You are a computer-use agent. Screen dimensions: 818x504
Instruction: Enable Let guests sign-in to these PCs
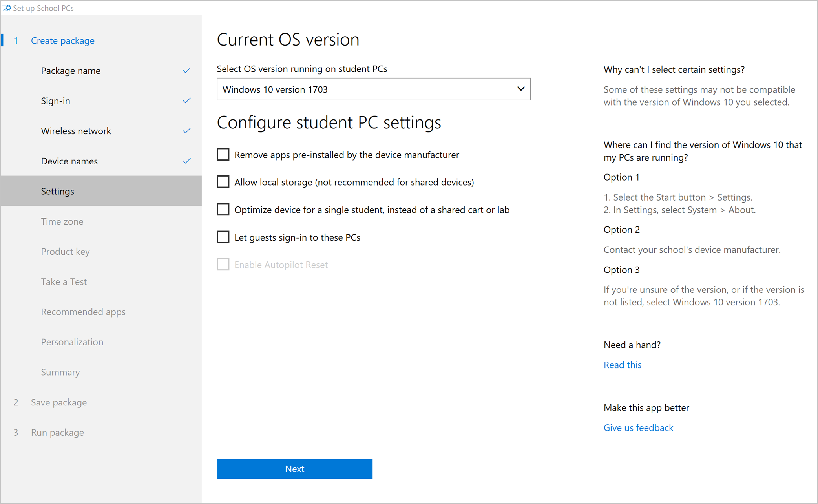[x=223, y=237]
